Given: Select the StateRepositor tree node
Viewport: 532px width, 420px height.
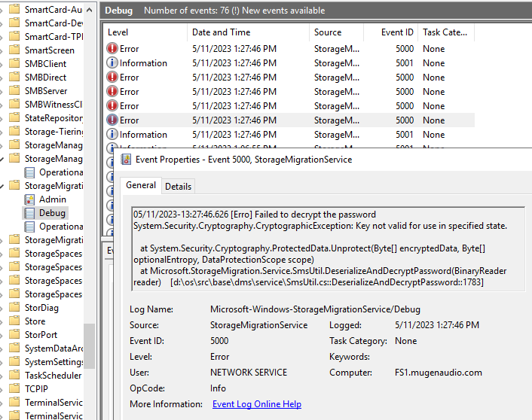Looking at the screenshot, I should 54,118.
